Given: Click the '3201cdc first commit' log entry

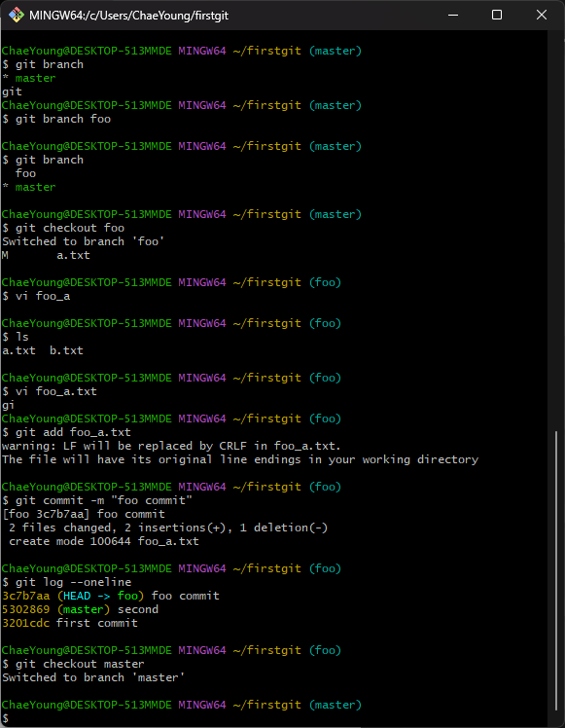Looking at the screenshot, I should (70, 623).
